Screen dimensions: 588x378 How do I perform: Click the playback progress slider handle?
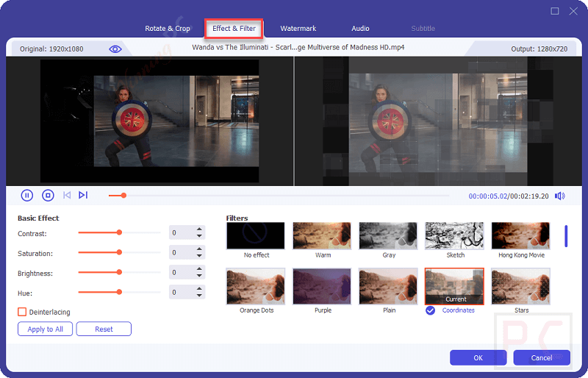click(x=123, y=196)
